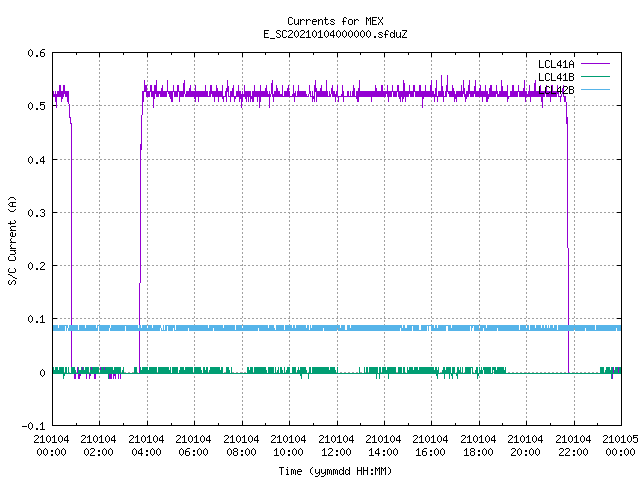640x480 pixels.
Task: Click the 0.6 y-axis tick label
Action: [36, 53]
